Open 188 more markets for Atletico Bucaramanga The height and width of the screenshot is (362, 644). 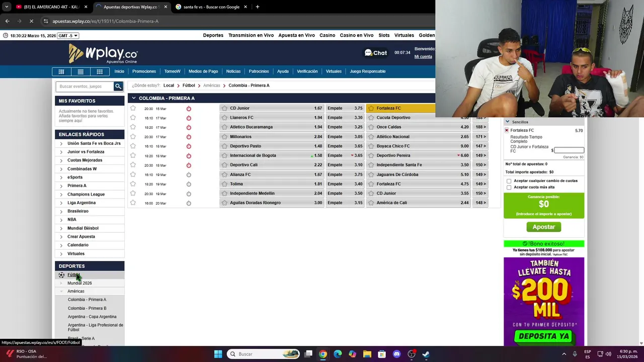point(480,127)
